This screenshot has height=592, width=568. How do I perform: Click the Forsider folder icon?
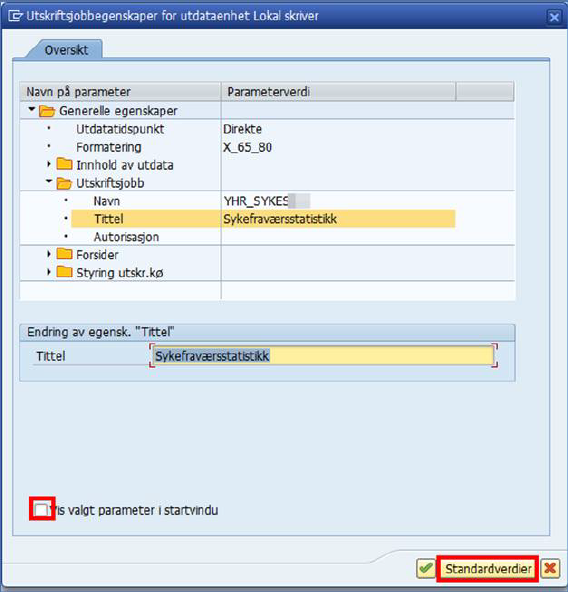point(64,254)
